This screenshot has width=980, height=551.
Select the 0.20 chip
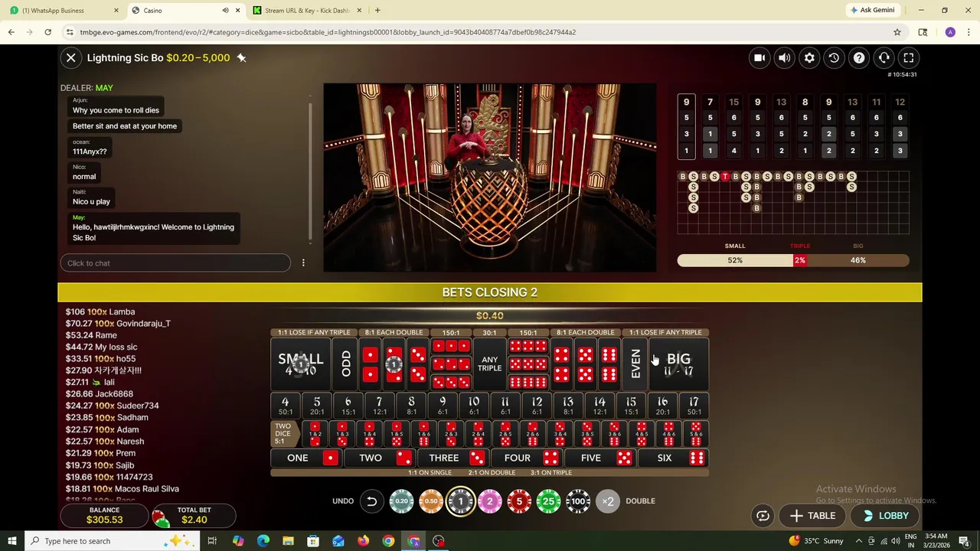[401, 501]
